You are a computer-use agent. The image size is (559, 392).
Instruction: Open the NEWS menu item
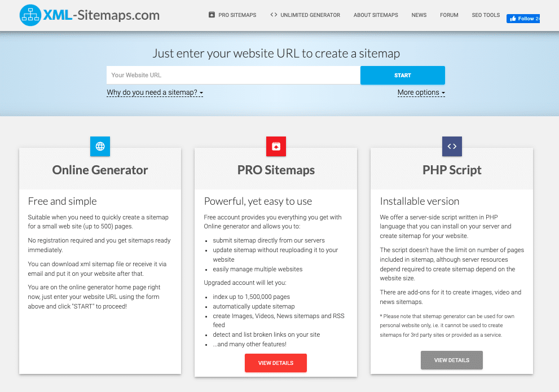419,15
